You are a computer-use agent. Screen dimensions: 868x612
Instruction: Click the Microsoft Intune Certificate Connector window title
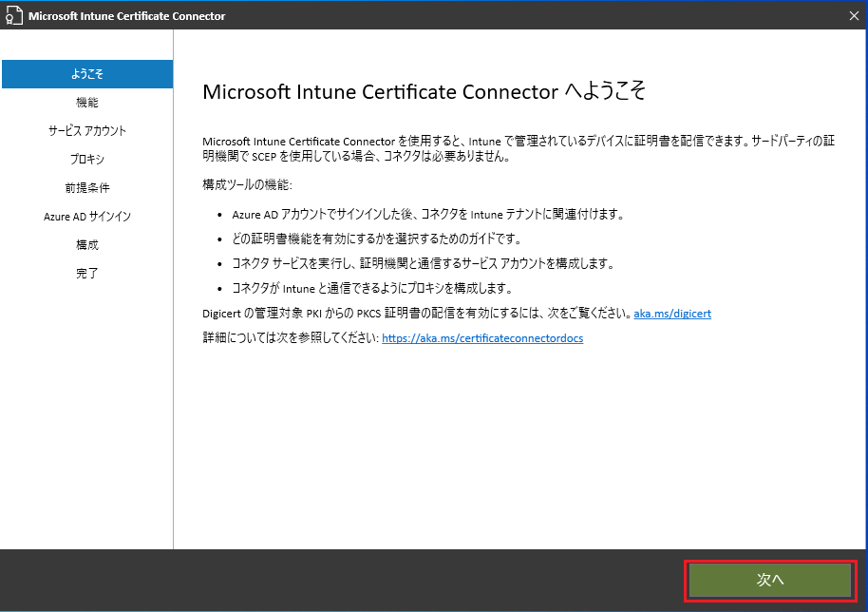point(126,16)
